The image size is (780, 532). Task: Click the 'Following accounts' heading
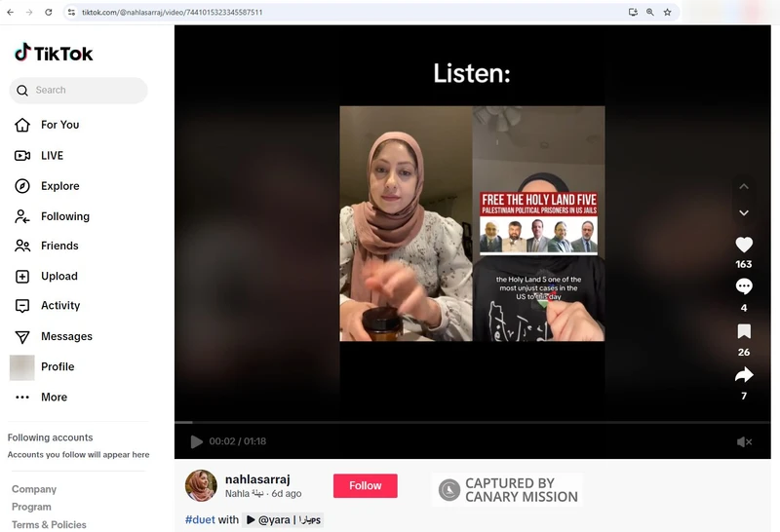point(51,437)
